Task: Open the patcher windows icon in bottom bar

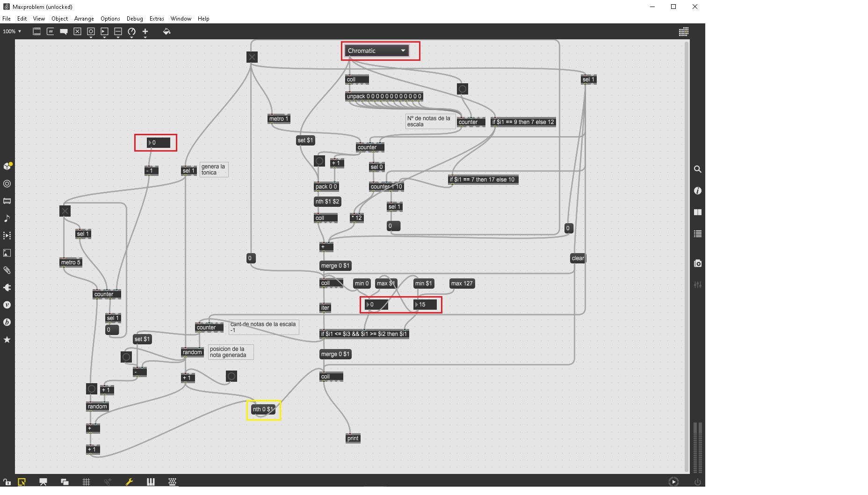Action: (65, 481)
